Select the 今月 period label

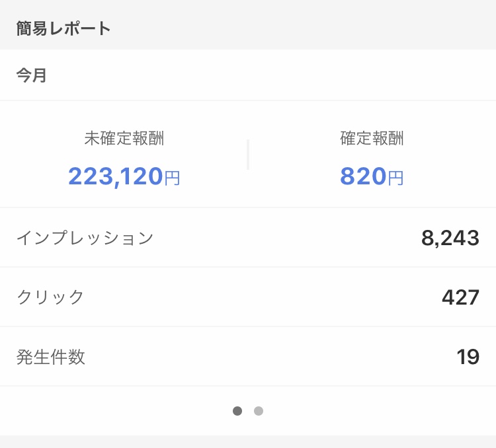(x=32, y=75)
